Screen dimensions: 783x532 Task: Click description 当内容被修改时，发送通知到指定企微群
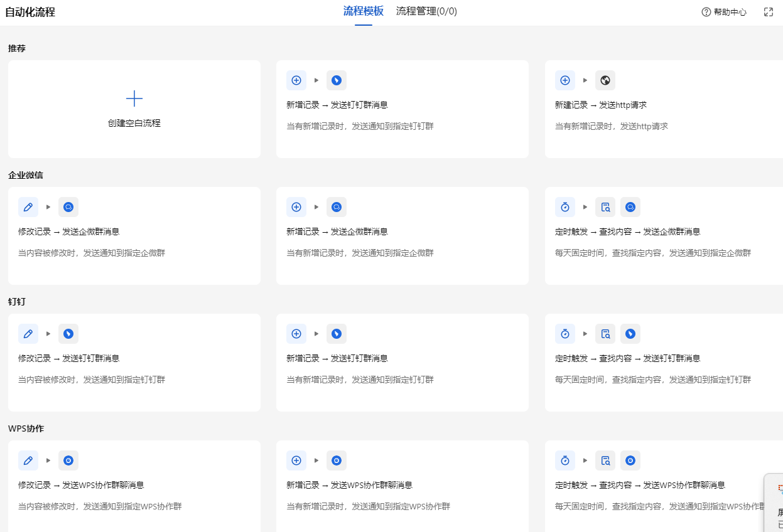pyautogui.click(x=92, y=253)
